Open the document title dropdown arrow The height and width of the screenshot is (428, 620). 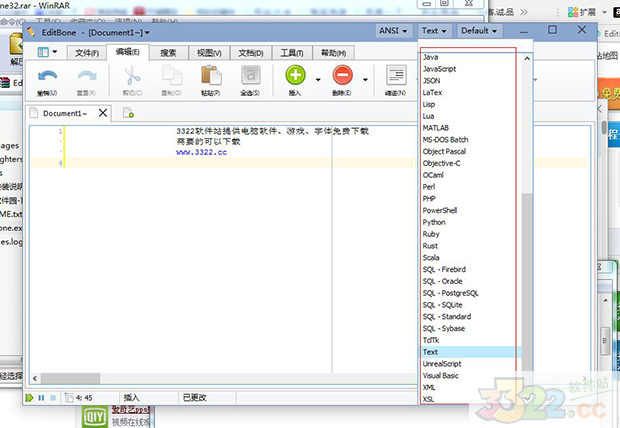pos(147,33)
